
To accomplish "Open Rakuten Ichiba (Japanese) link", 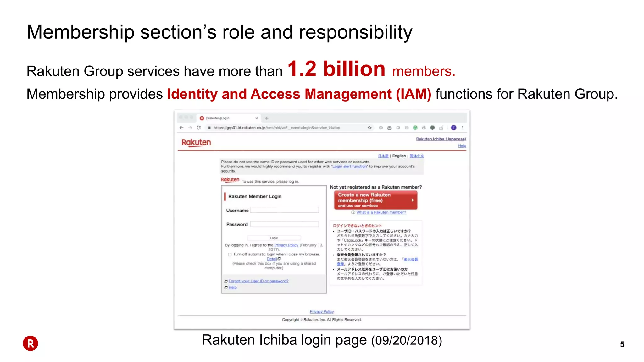I will (x=441, y=139).
